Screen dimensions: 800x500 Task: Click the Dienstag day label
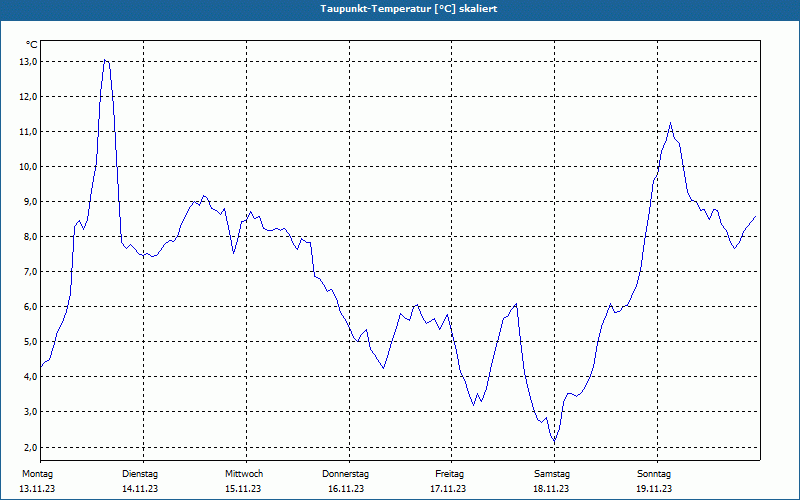click(x=140, y=474)
